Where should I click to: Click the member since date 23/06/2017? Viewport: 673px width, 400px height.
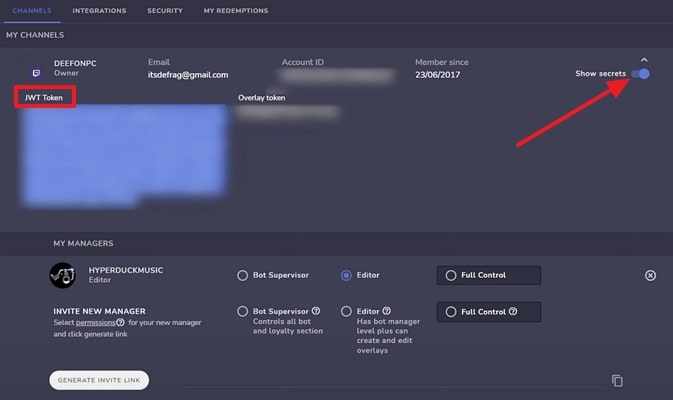coord(437,75)
